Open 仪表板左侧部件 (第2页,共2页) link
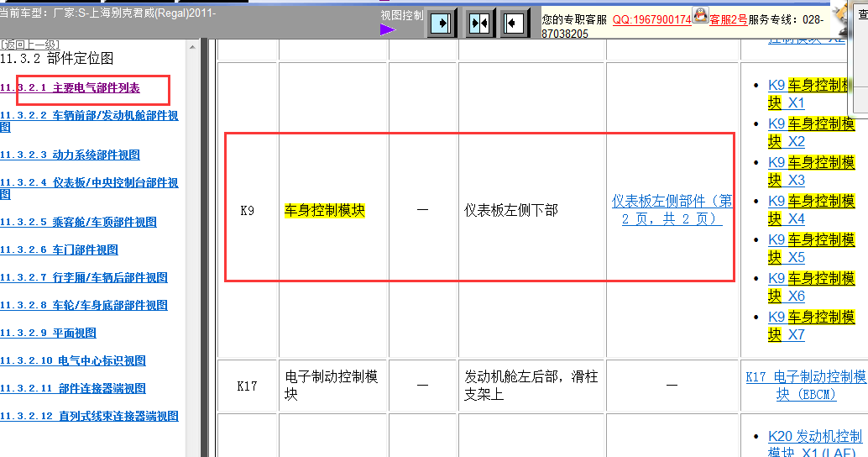This screenshot has height=457, width=868. coord(672,210)
